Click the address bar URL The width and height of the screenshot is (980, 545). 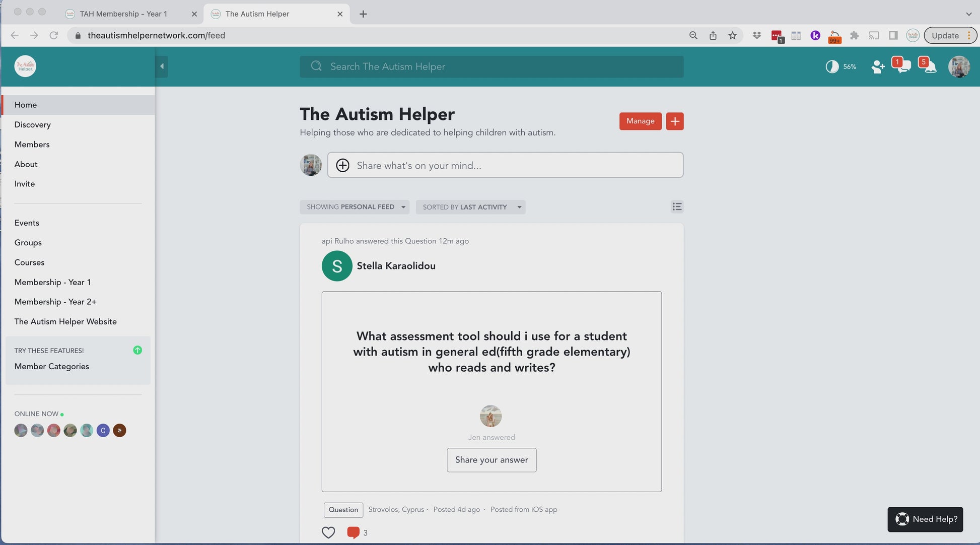click(x=156, y=35)
